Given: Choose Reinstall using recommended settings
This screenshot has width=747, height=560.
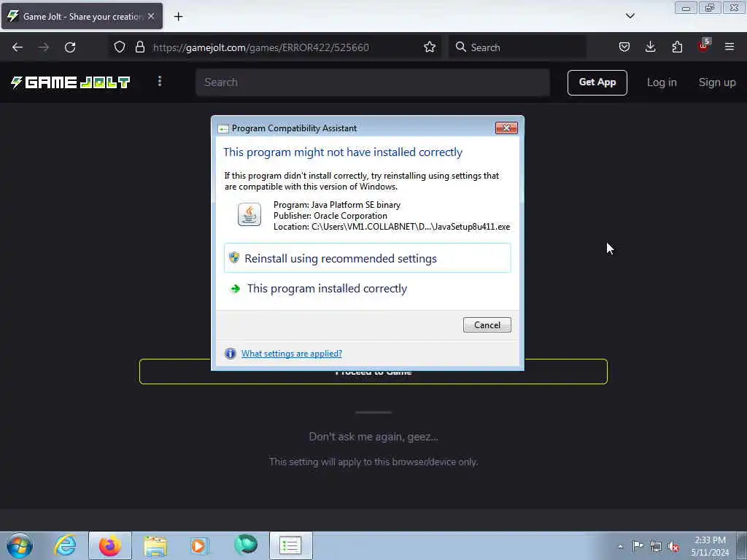Looking at the screenshot, I should (x=368, y=258).
